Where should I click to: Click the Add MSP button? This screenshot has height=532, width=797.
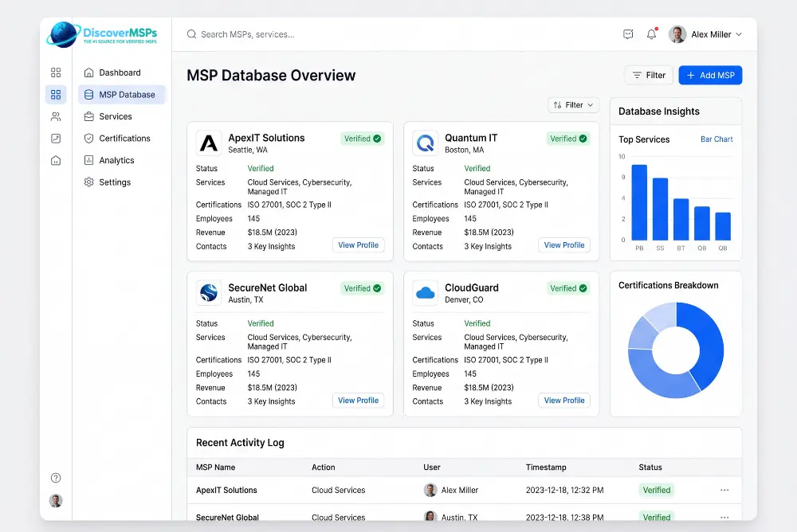click(x=710, y=75)
